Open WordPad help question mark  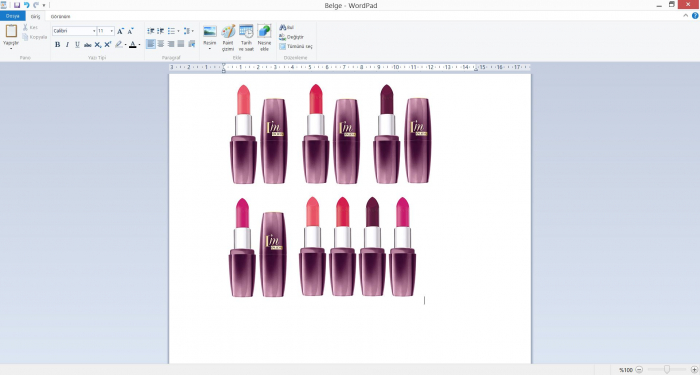(x=695, y=16)
